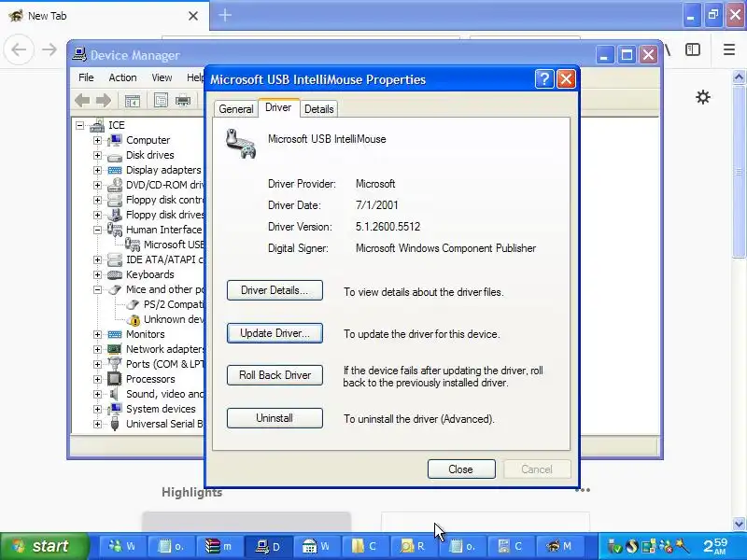The image size is (747, 560).
Task: Open the browser hamburger menu
Action: (x=729, y=49)
